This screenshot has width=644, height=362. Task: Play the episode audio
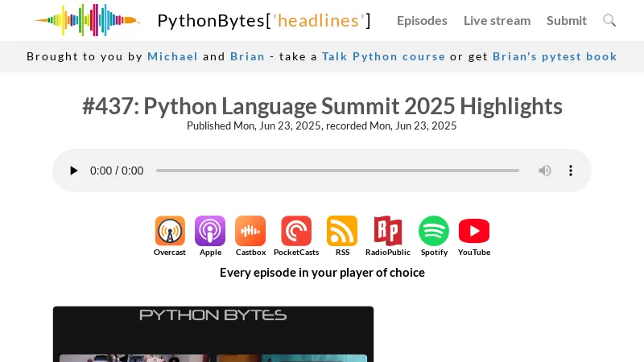coord(74,171)
